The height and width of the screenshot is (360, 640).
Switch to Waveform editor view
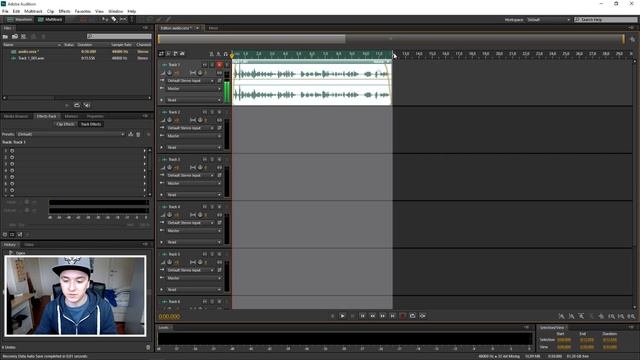point(19,19)
